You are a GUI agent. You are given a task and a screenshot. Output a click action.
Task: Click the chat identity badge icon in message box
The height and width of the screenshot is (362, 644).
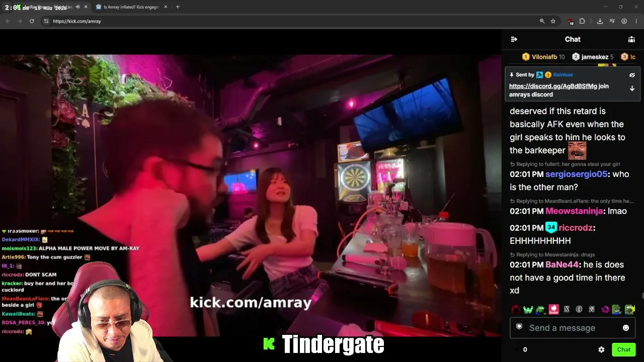(x=519, y=327)
